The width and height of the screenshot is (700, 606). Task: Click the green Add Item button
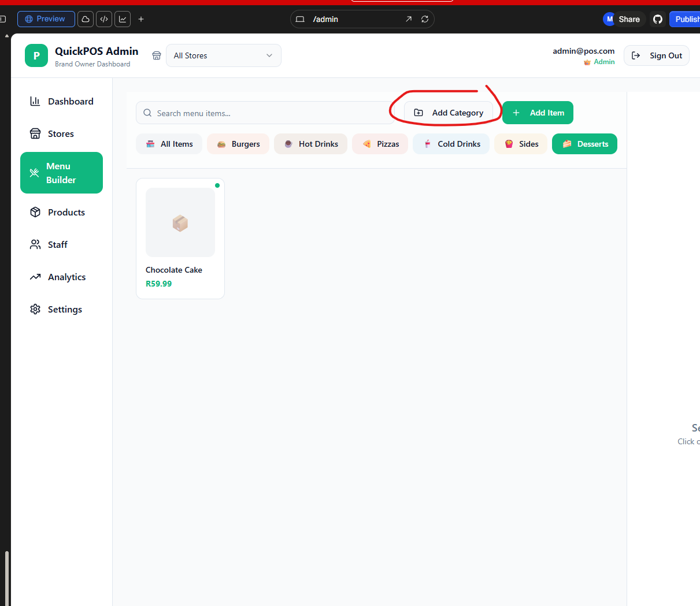coord(538,113)
